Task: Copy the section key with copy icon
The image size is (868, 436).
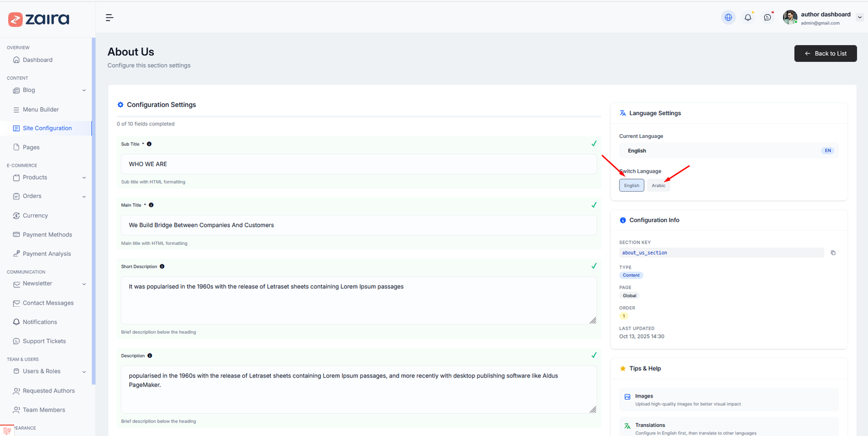Action: pos(833,252)
